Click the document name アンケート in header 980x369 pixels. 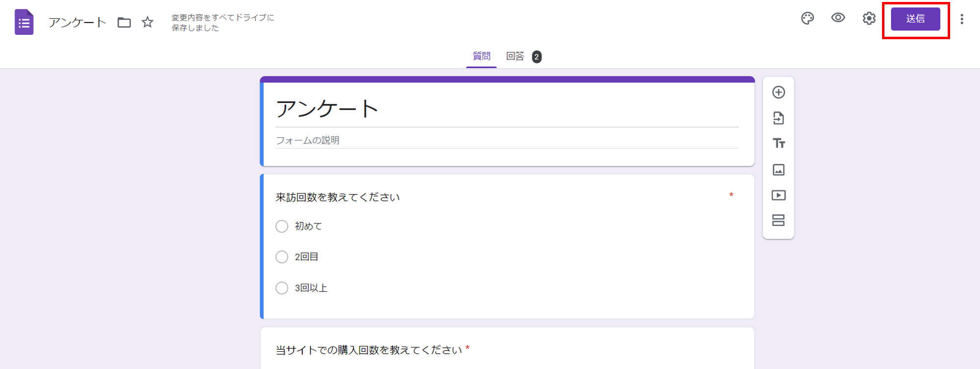[x=77, y=23]
